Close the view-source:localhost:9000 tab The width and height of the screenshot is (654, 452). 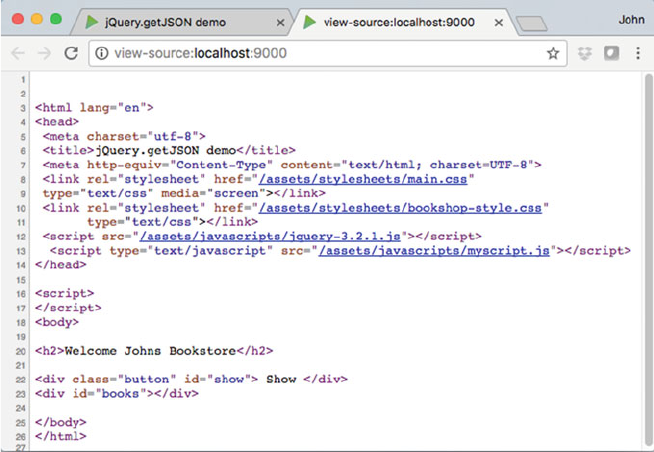[x=498, y=23]
